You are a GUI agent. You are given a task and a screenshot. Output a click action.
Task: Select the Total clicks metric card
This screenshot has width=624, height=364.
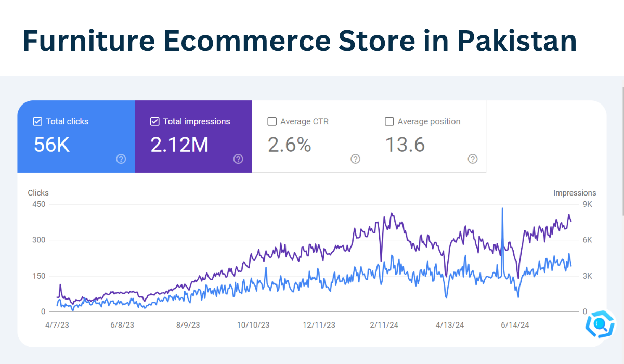coord(76,136)
